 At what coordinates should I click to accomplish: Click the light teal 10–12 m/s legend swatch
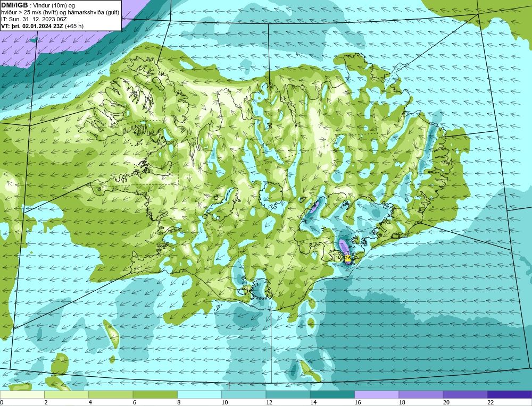click(x=244, y=395)
